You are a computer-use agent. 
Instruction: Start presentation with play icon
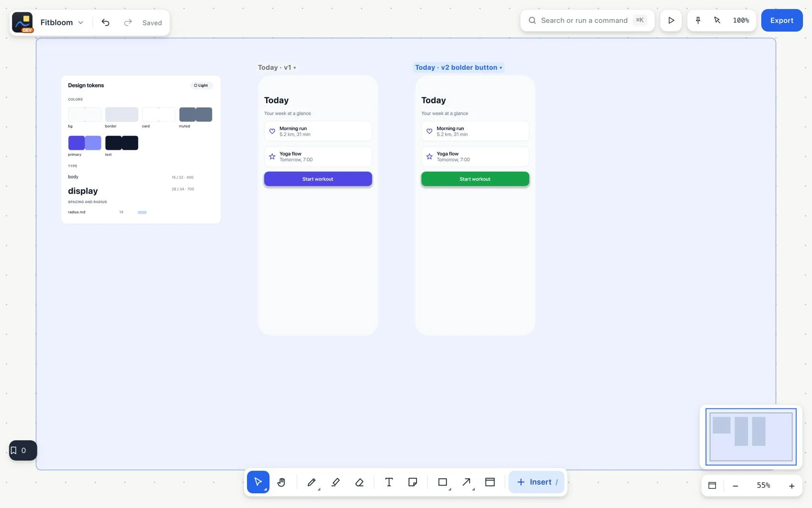pos(671,20)
